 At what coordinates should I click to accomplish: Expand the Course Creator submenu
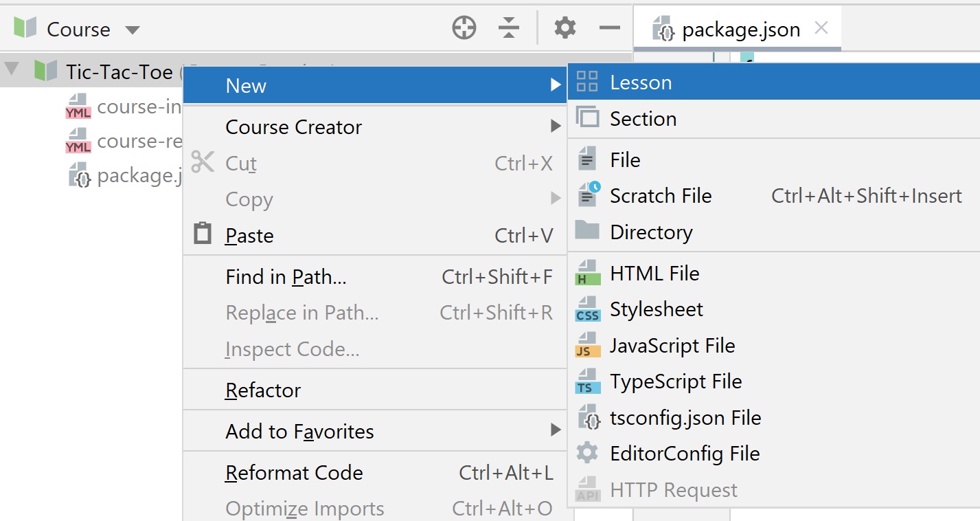pyautogui.click(x=555, y=126)
